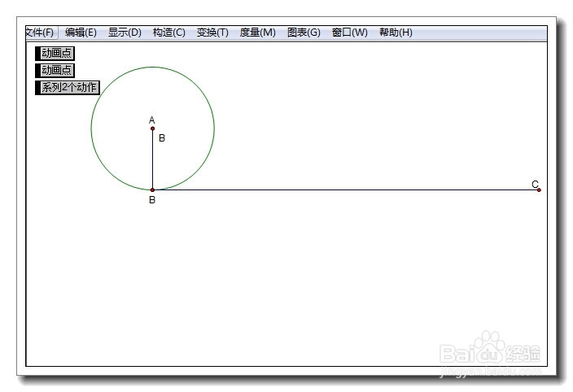Select point A at circle center

point(153,128)
